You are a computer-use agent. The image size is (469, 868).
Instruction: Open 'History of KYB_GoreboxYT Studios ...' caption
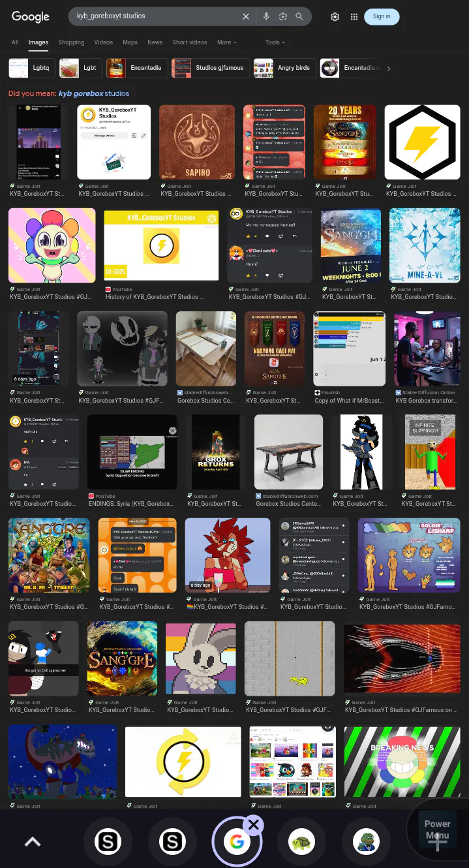point(155,297)
